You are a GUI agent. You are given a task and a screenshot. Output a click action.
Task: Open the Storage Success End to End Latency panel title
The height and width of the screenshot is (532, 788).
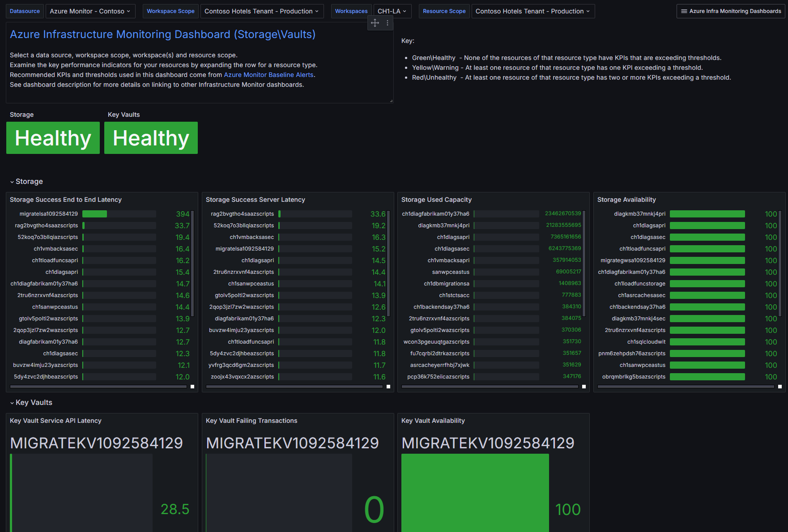tap(66, 200)
